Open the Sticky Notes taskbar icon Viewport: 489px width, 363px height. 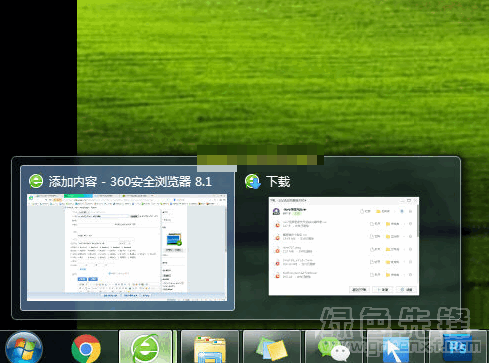click(x=272, y=348)
